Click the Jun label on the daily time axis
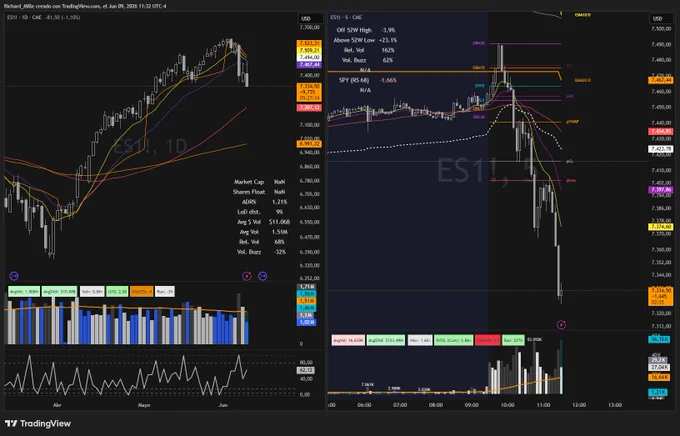Viewport: 680px width, 436px height. (223, 405)
